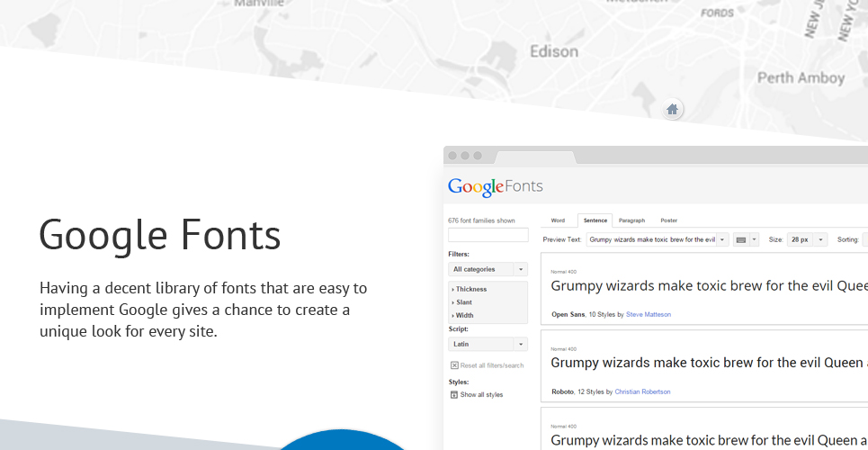Click the 676 font families shown text

coord(481,220)
